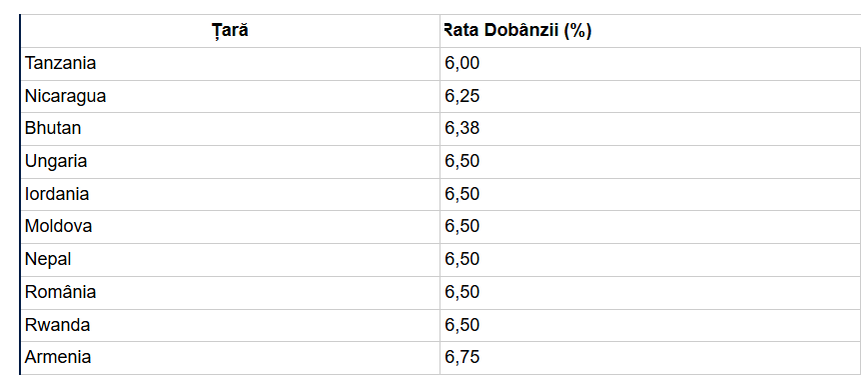
Task: Select the Ungaria cell
Action: tap(231, 162)
